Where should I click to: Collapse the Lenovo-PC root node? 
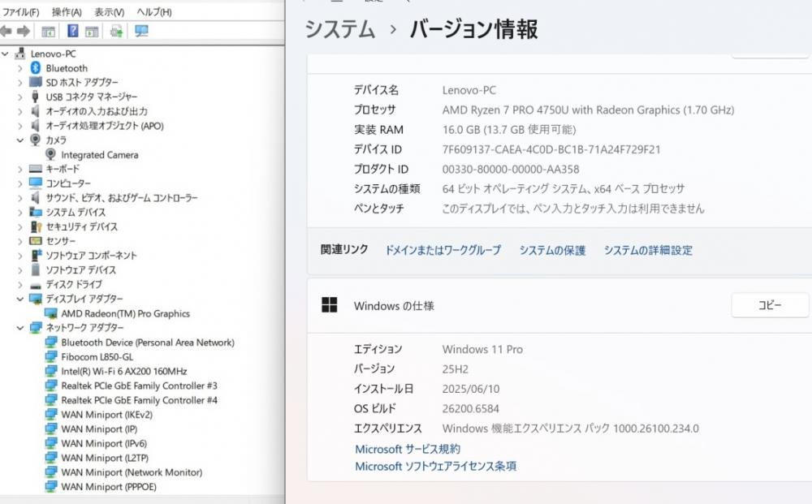tap(5, 54)
